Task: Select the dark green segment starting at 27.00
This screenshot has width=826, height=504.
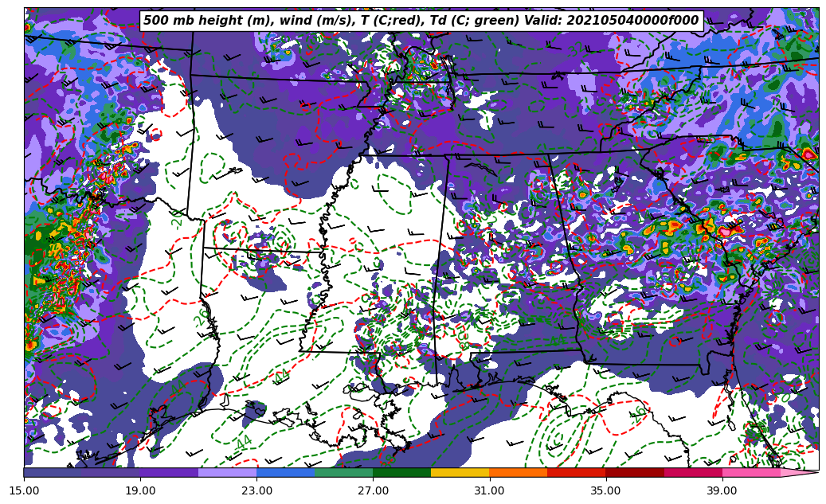Action: (x=402, y=472)
